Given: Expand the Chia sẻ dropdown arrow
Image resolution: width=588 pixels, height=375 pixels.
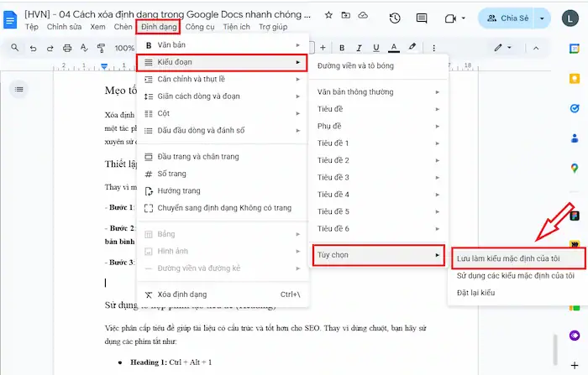Looking at the screenshot, I should coord(543,18).
